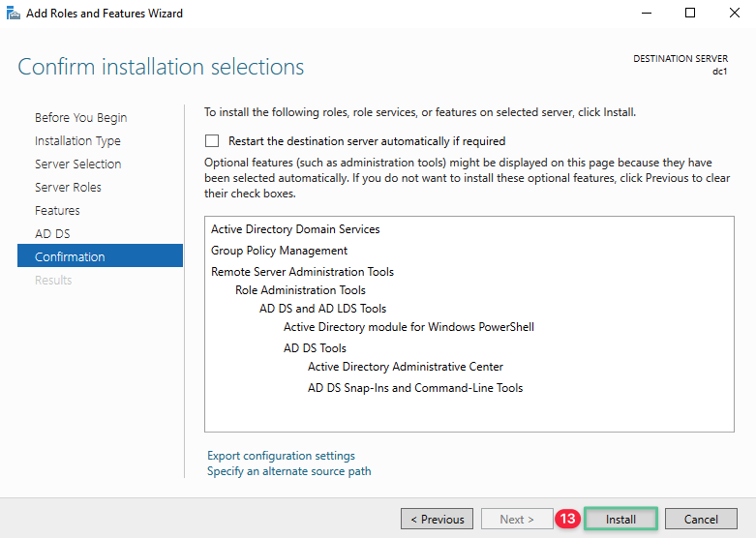Select Active Directory Domain Services entry
The width and height of the screenshot is (756, 538).
pyautogui.click(x=295, y=229)
